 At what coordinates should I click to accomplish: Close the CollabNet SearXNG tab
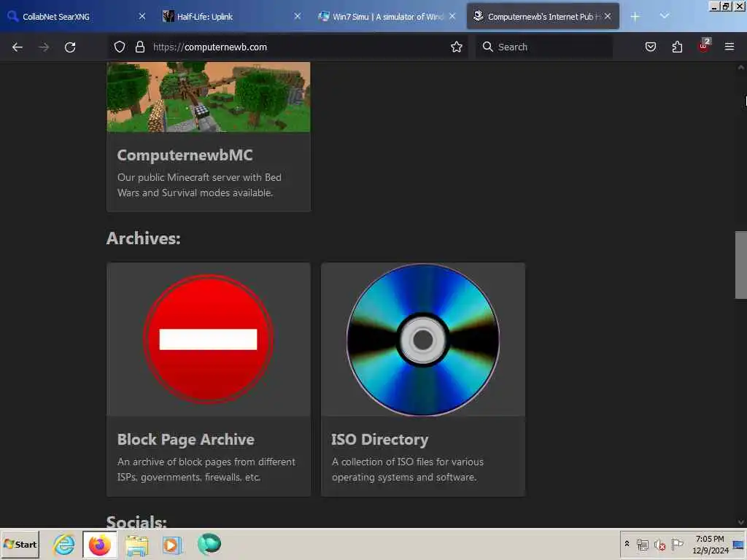pyautogui.click(x=142, y=16)
